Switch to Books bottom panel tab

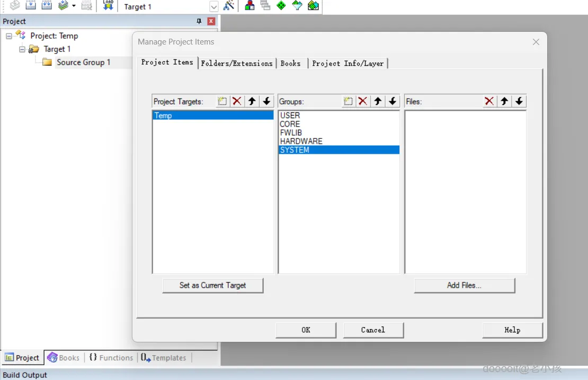(x=64, y=358)
